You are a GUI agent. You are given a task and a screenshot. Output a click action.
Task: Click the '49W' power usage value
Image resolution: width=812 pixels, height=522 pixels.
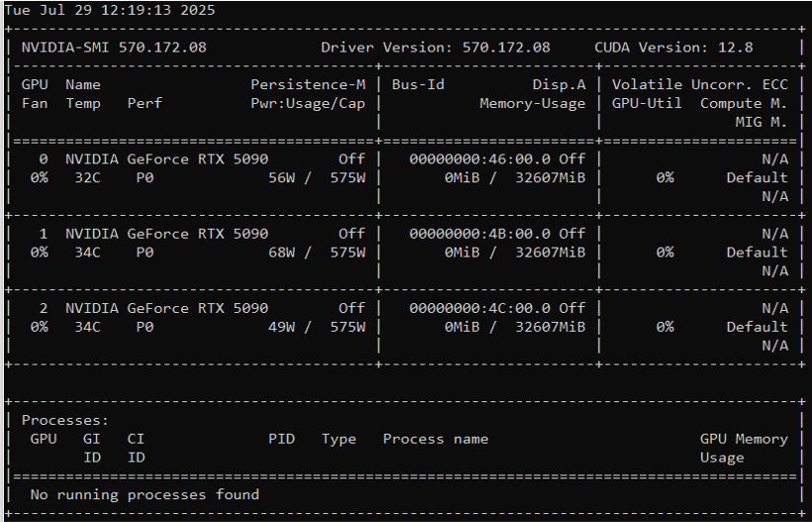click(281, 327)
